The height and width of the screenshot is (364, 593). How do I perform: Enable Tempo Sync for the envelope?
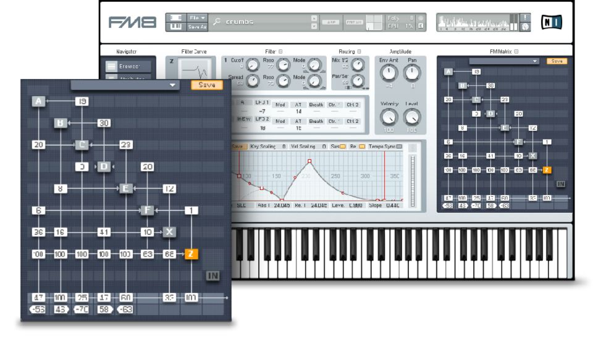(398, 146)
